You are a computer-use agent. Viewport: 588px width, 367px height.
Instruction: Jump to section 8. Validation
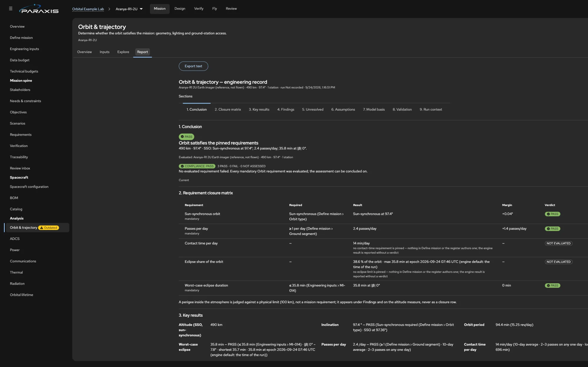(x=402, y=109)
